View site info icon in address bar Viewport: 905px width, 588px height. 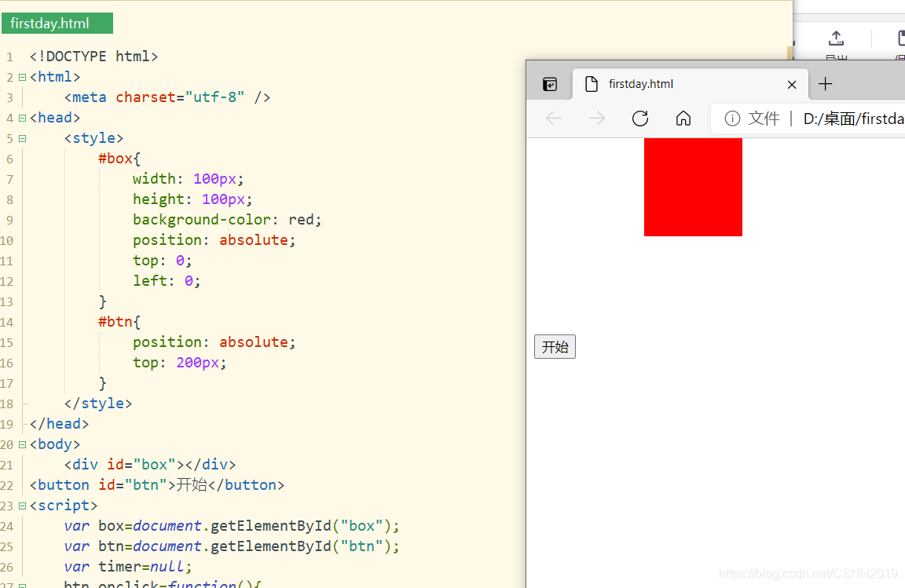point(732,119)
